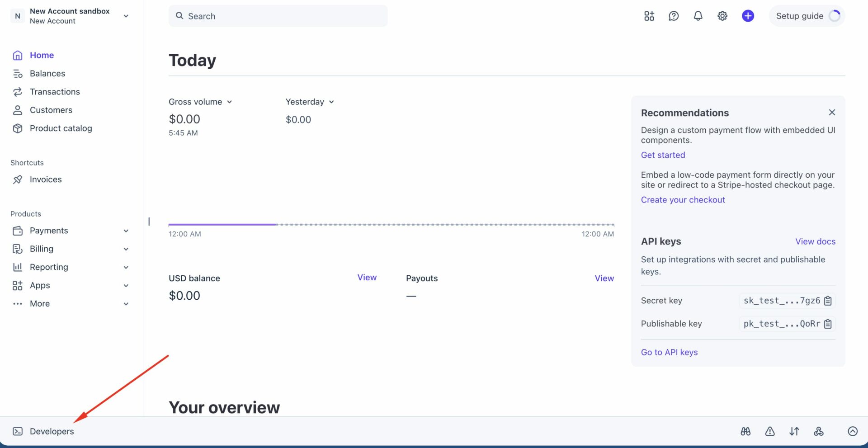The height and width of the screenshot is (448, 868).
Task: Expand the More section chevron
Action: (126, 304)
